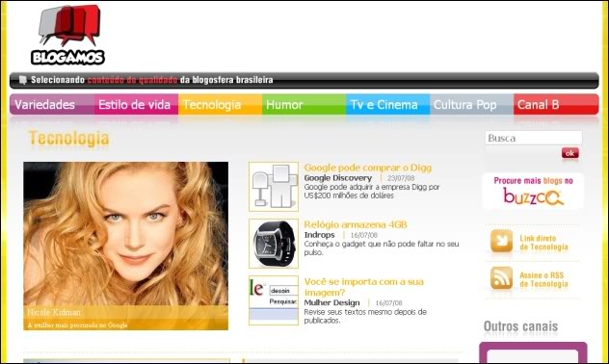Switch to Tv e Cinema tab
609x364 pixels.
coord(388,104)
